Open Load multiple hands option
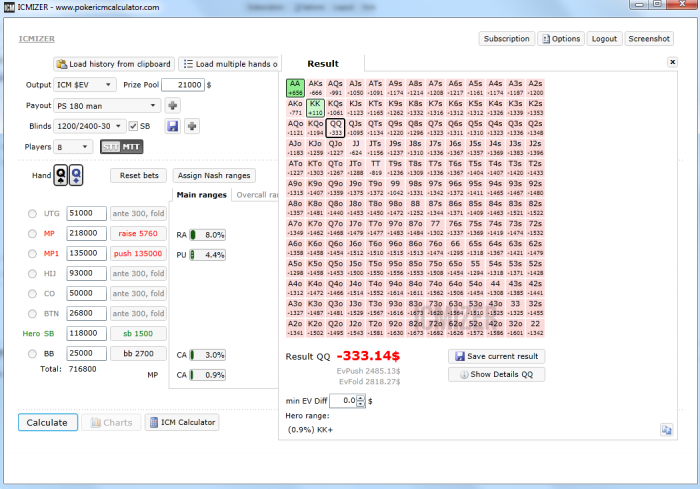 coord(230,64)
